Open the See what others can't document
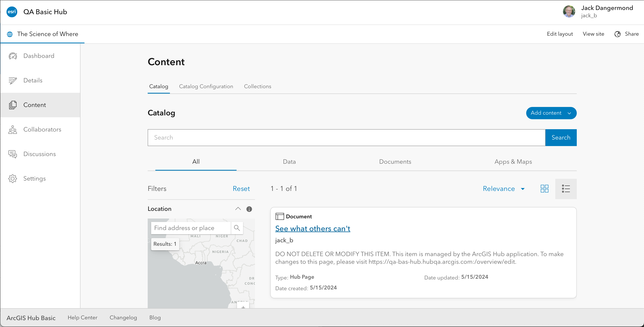644x327 pixels. pos(312,228)
